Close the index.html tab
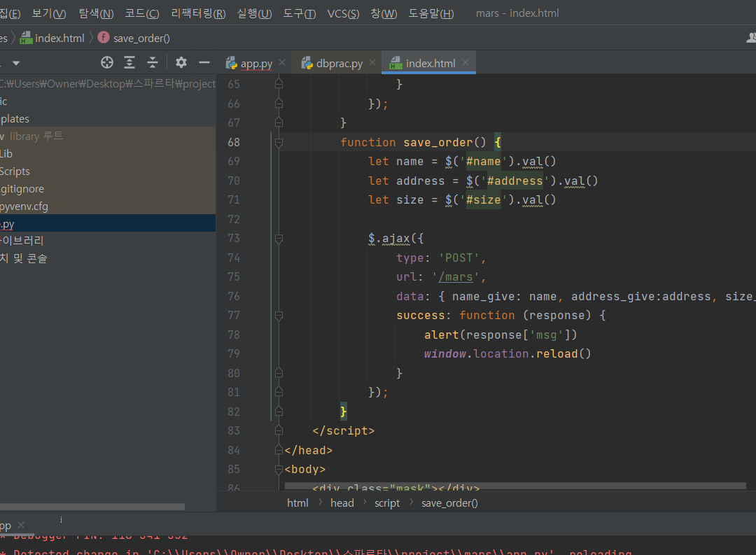This screenshot has width=756, height=555. tap(465, 63)
